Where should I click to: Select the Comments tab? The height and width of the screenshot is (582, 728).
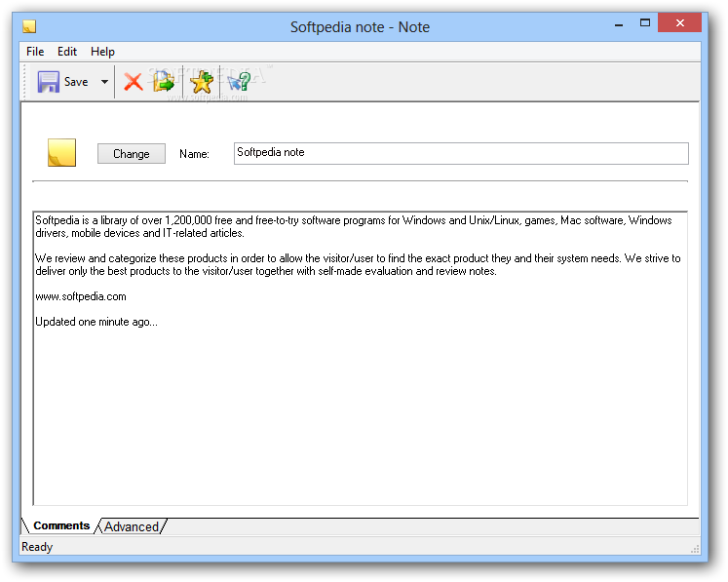point(61,525)
